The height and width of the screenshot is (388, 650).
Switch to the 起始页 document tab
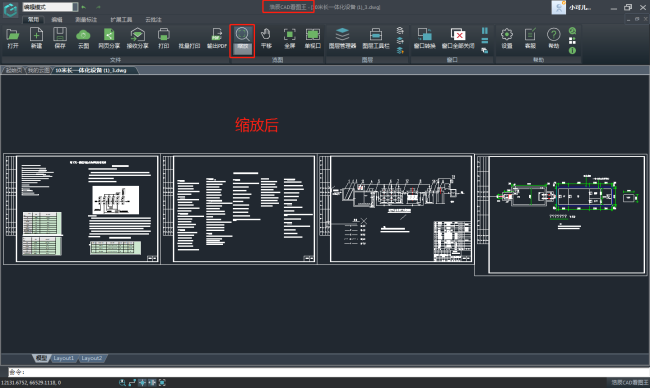point(14,70)
